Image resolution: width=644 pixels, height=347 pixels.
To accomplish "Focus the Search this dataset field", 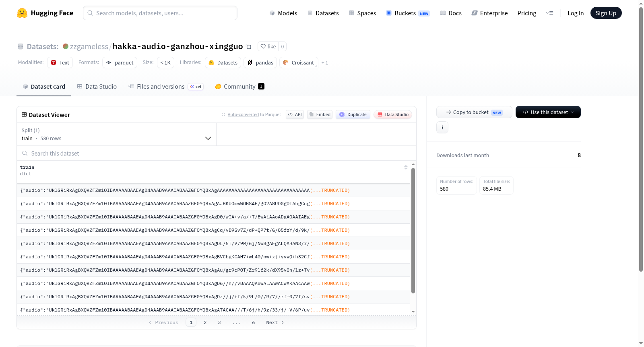I will click(x=217, y=153).
